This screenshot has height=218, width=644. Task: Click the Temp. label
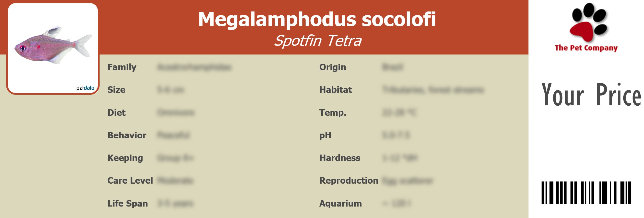pyautogui.click(x=333, y=113)
